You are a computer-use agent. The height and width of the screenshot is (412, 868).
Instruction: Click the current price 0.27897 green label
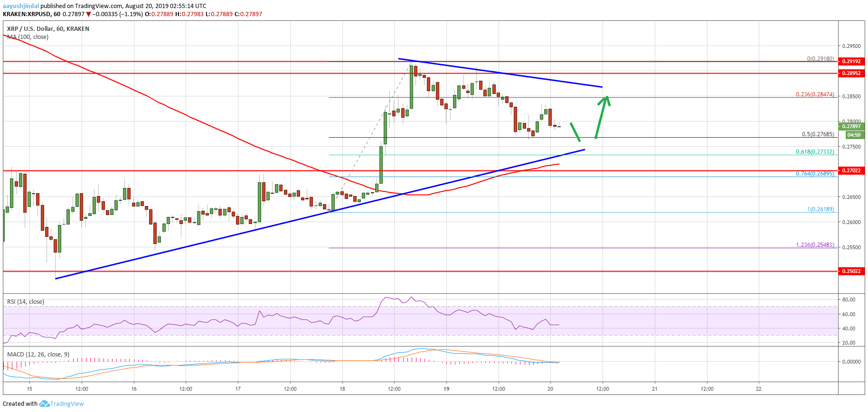coord(851,126)
